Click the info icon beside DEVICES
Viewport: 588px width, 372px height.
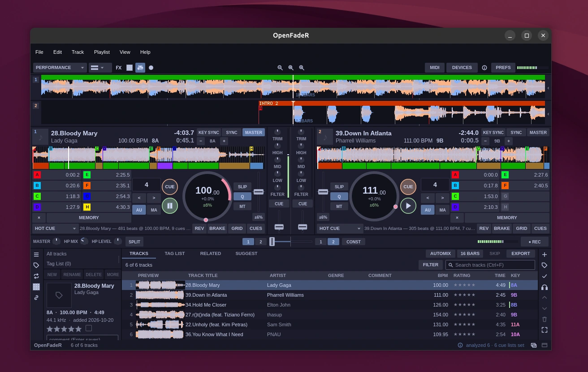click(x=484, y=68)
